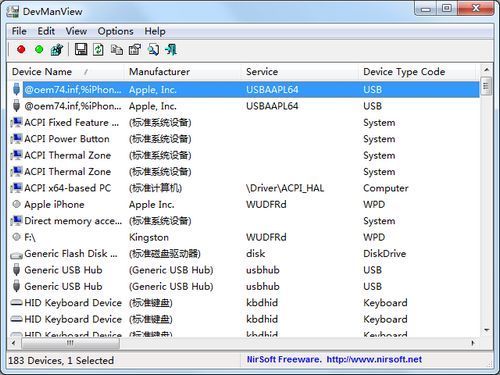
Task: Select the ACPI x64-based PC row
Action: point(243,188)
